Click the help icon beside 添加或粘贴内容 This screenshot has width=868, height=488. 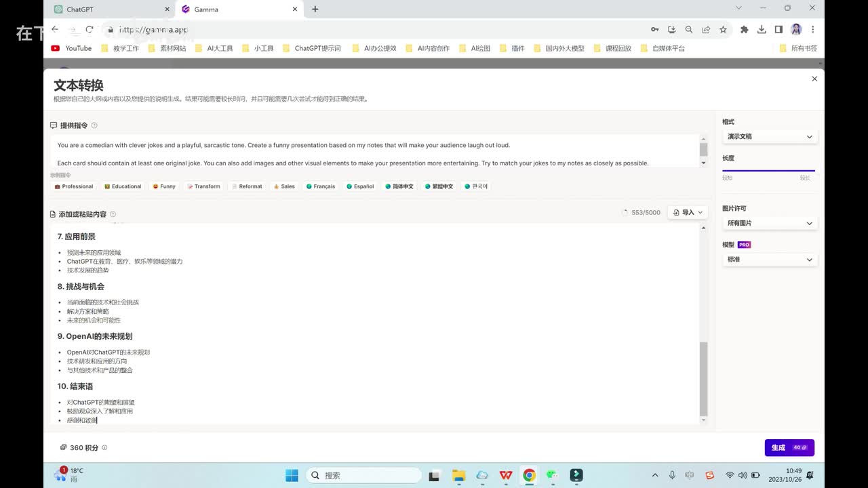pyautogui.click(x=113, y=214)
